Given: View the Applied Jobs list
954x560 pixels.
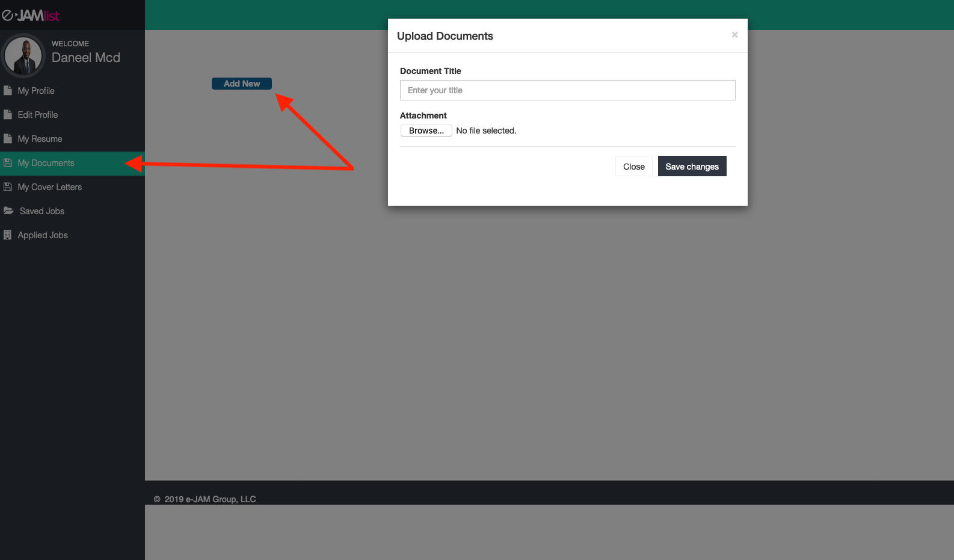Looking at the screenshot, I should [43, 235].
